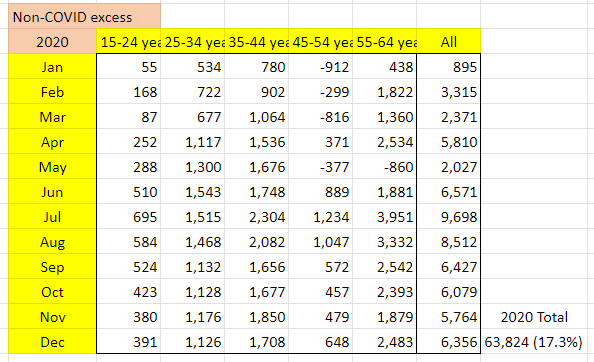The image size is (594, 362).
Task: Click Feb All cell showing 3,315
Action: click(x=449, y=92)
